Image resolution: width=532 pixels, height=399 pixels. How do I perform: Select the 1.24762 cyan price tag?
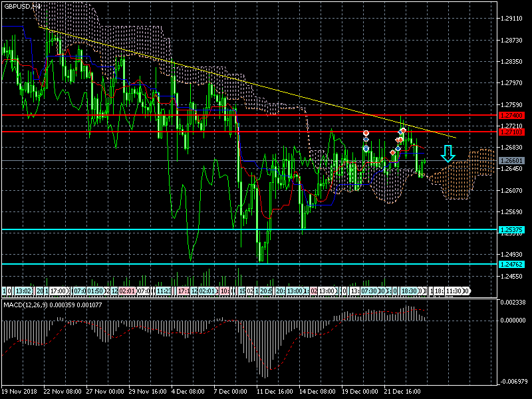click(x=512, y=264)
